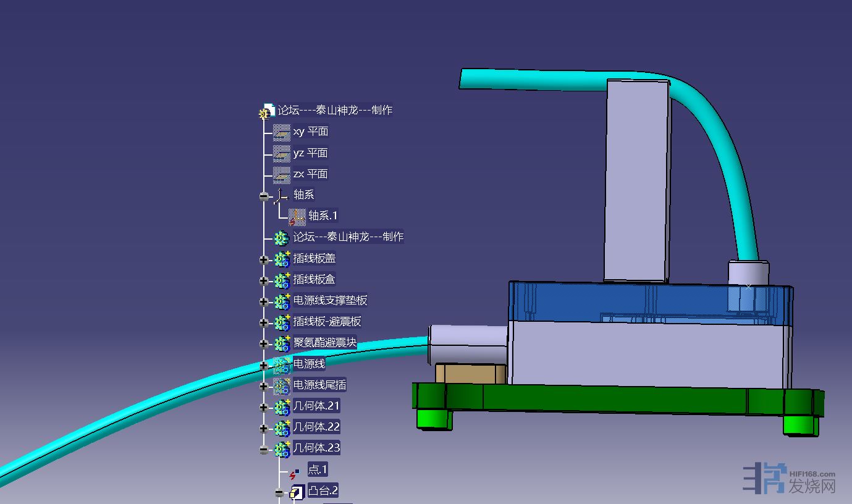Click the tall gray plug block in model
This screenshot has height=504, width=852.
(636, 179)
